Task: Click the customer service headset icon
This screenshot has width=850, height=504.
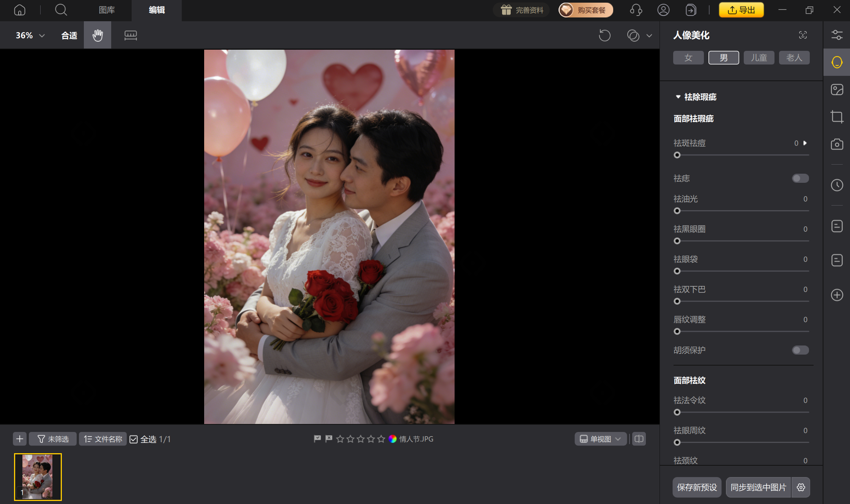Action: tap(636, 10)
